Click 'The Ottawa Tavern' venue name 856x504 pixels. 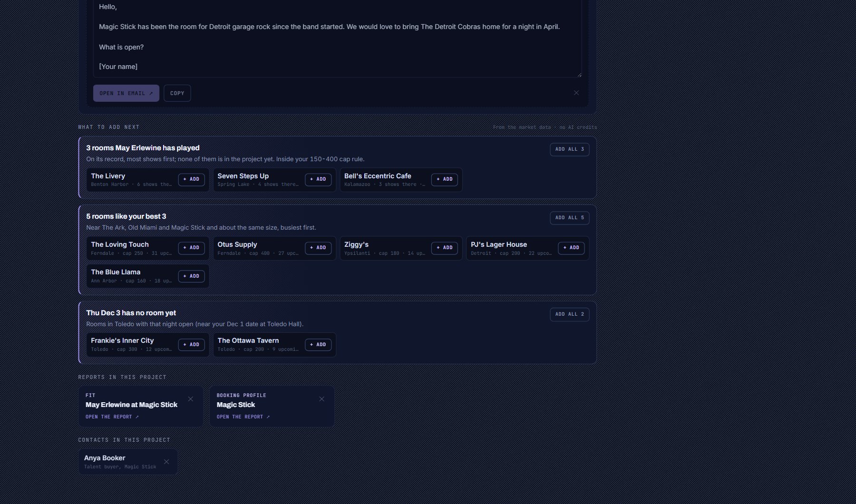coord(248,340)
